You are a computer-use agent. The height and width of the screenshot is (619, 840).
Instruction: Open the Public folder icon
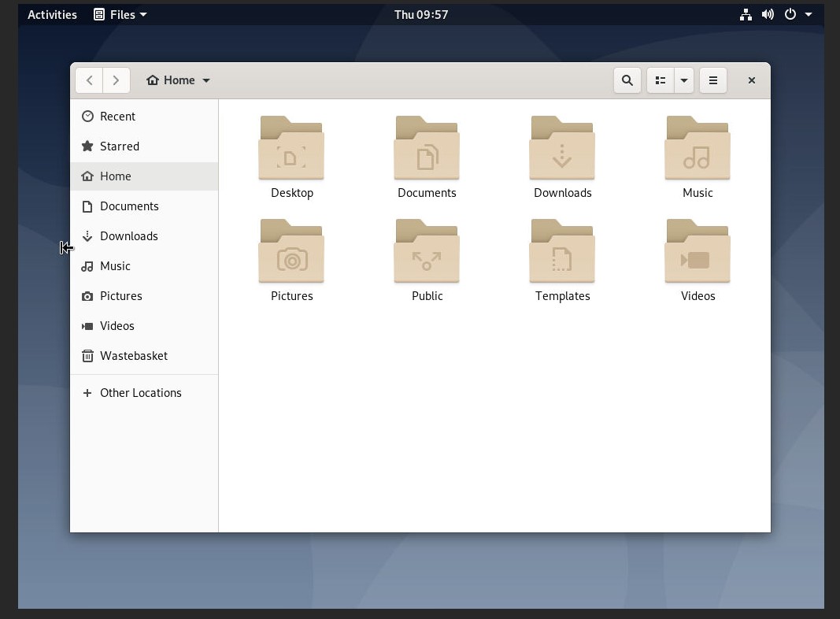(427, 250)
